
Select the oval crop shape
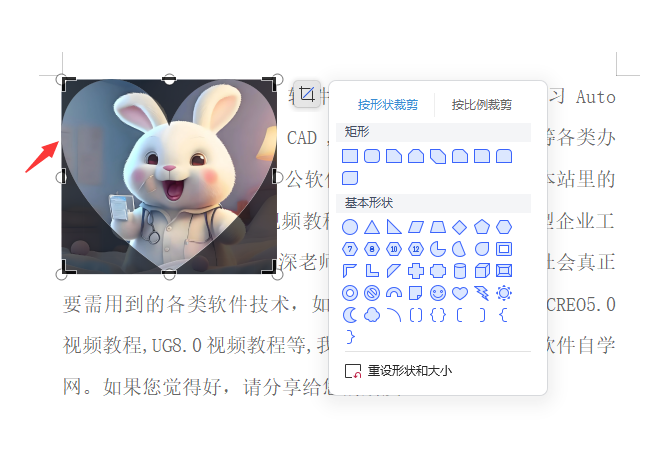tap(350, 227)
